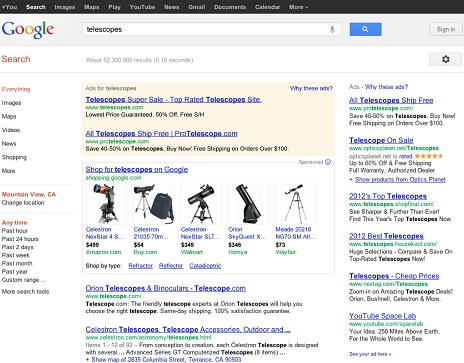Open Documents in the top bar

click(230, 7)
